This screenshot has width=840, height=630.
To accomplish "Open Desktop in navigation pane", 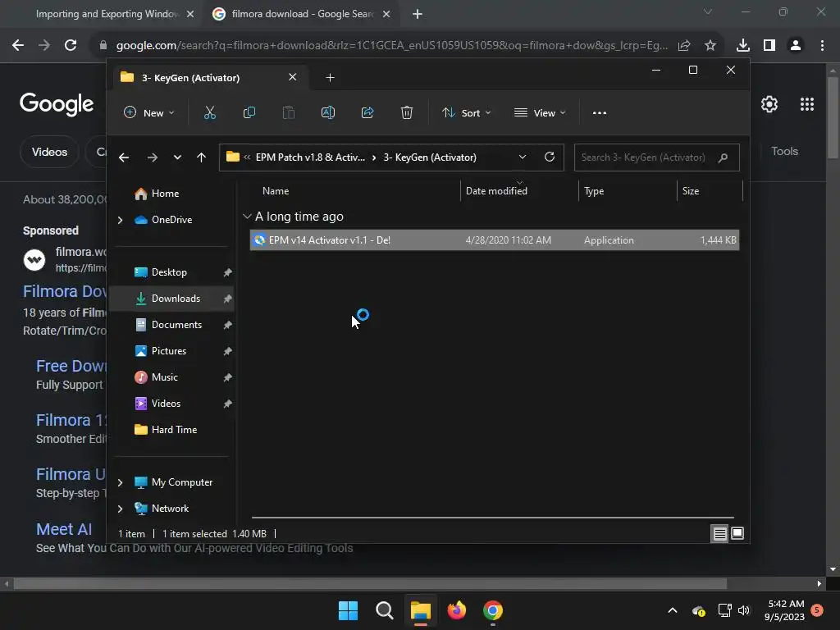I will (169, 272).
